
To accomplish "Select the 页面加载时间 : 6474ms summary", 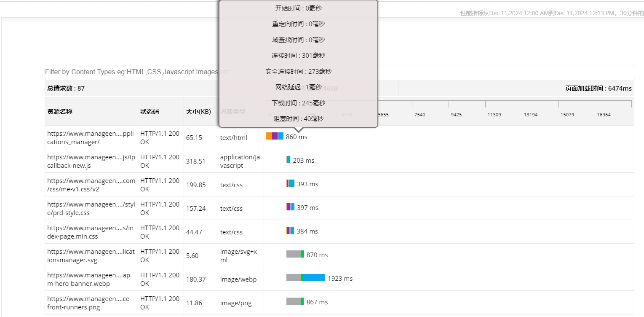I will [x=599, y=88].
